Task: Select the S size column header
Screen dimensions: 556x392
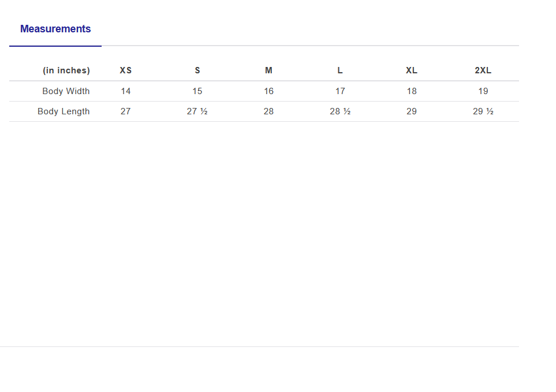Action: click(x=197, y=70)
